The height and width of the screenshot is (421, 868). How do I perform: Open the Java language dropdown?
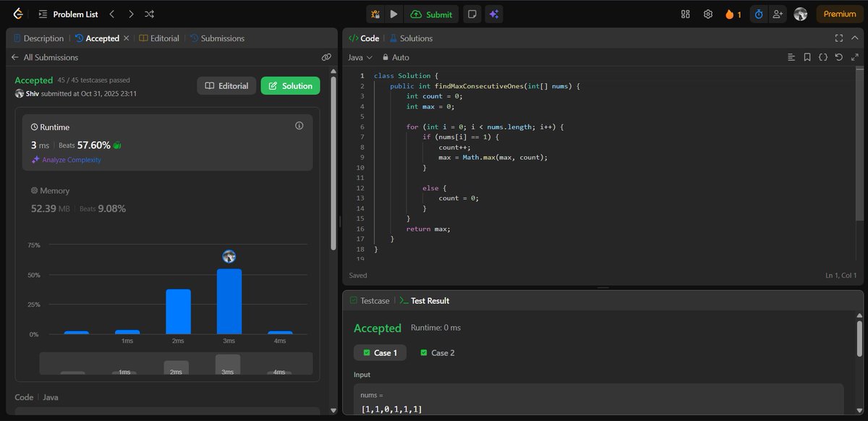pyautogui.click(x=359, y=56)
